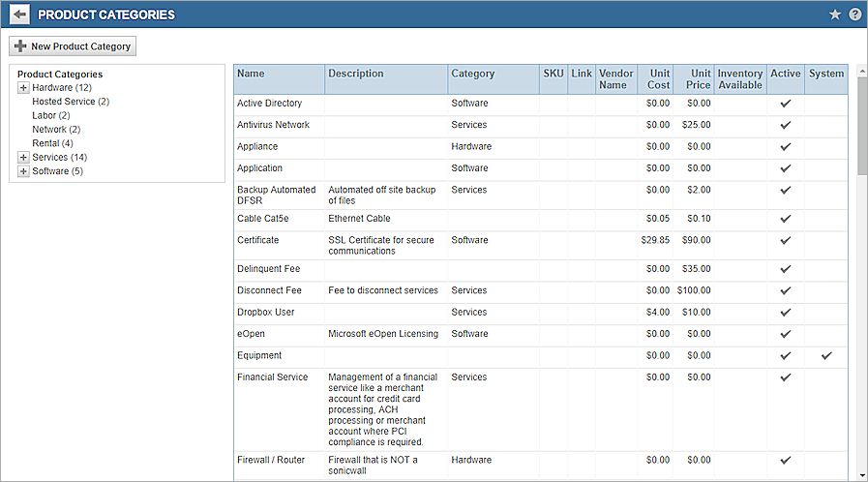868x482 pixels.
Task: Expand the Services category tree node
Action: pyautogui.click(x=23, y=158)
